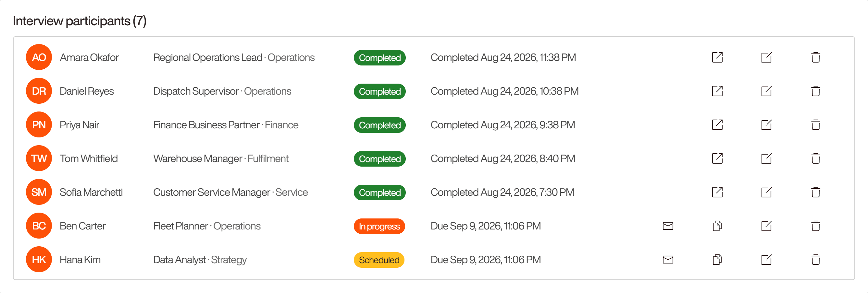The image size is (868, 293).
Task: Click the Tom Whitfield participant name
Action: point(89,158)
